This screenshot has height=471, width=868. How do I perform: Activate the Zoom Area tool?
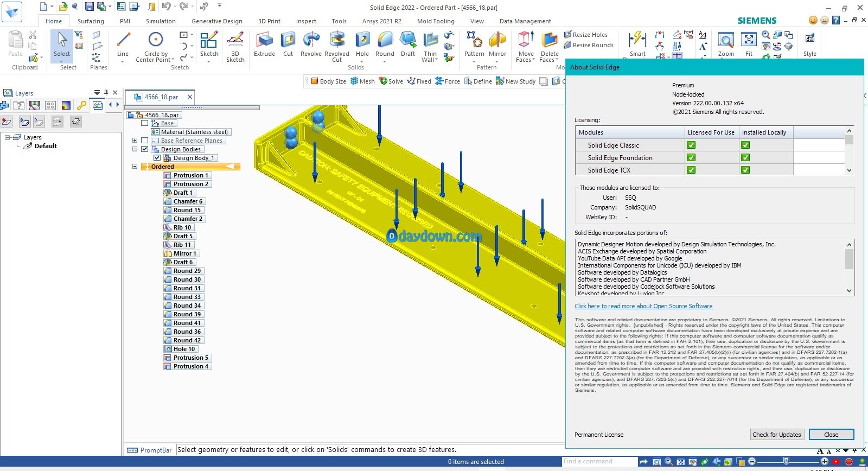click(x=726, y=44)
